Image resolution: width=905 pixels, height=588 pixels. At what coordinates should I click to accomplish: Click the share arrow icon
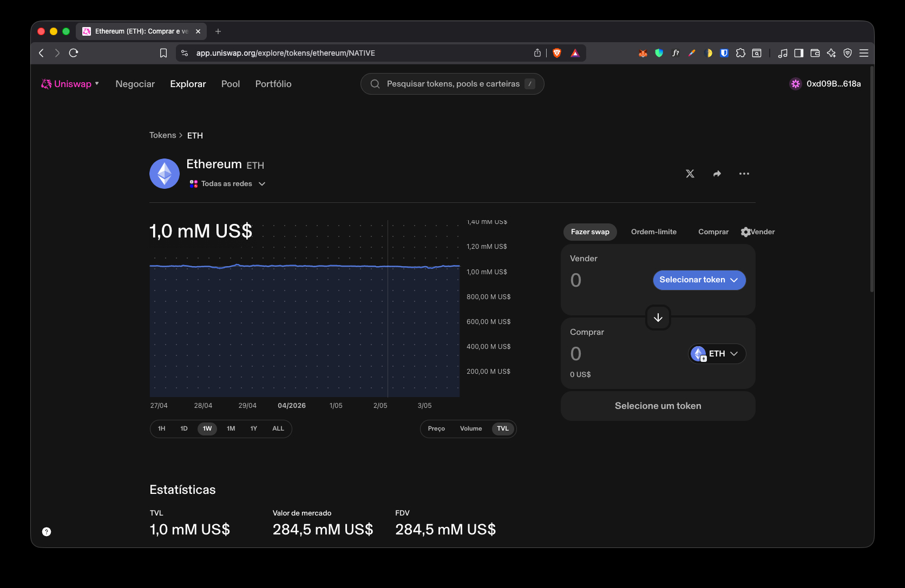click(x=717, y=174)
